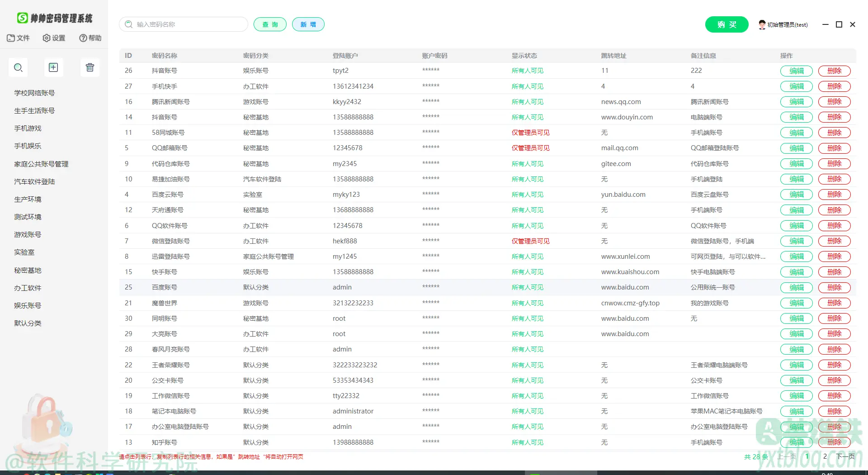Delete the 百度云账号 entry
Image resolution: width=868 pixels, height=475 pixels.
[835, 195]
